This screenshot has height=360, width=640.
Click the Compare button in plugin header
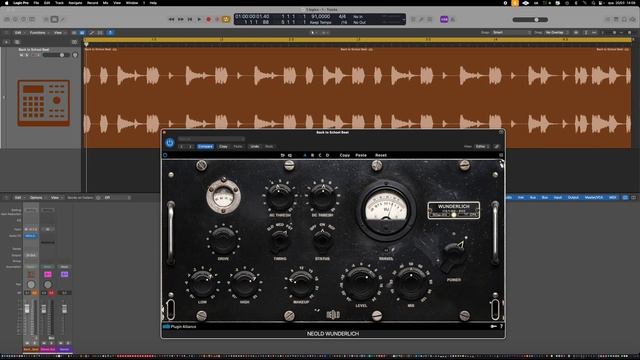205,147
